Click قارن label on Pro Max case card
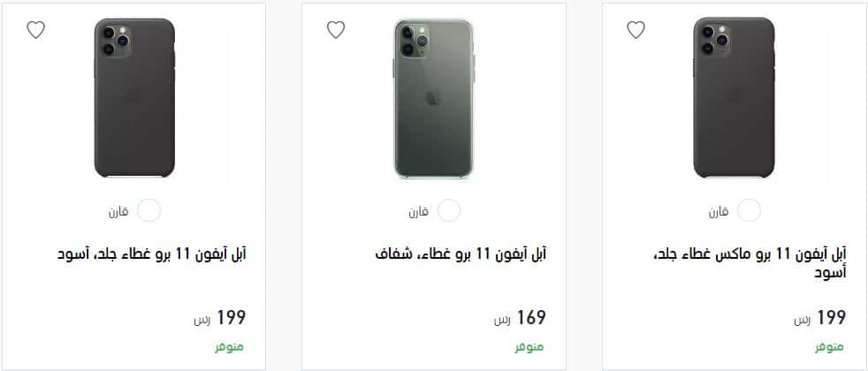 (719, 212)
